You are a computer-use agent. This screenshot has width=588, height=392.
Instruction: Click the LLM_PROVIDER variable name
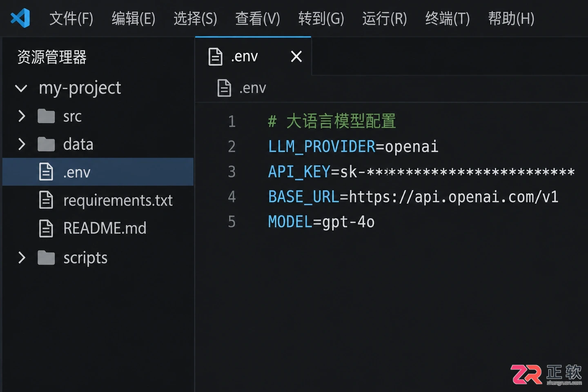click(x=322, y=147)
